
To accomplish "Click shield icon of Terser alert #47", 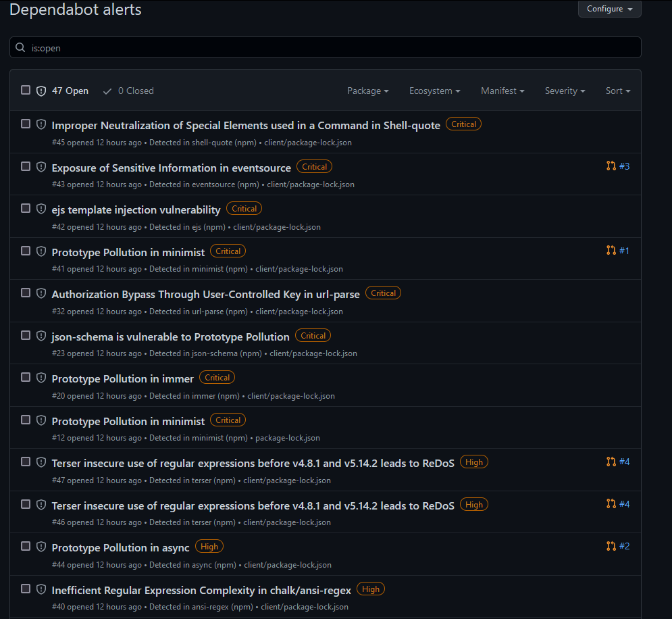I will 41,462.
